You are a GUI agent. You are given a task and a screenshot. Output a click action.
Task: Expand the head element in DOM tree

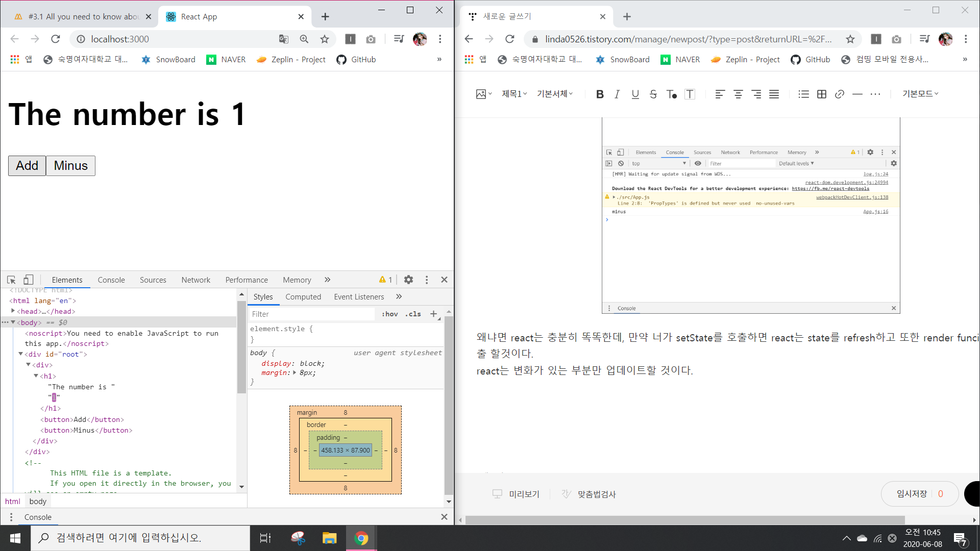tap(13, 311)
